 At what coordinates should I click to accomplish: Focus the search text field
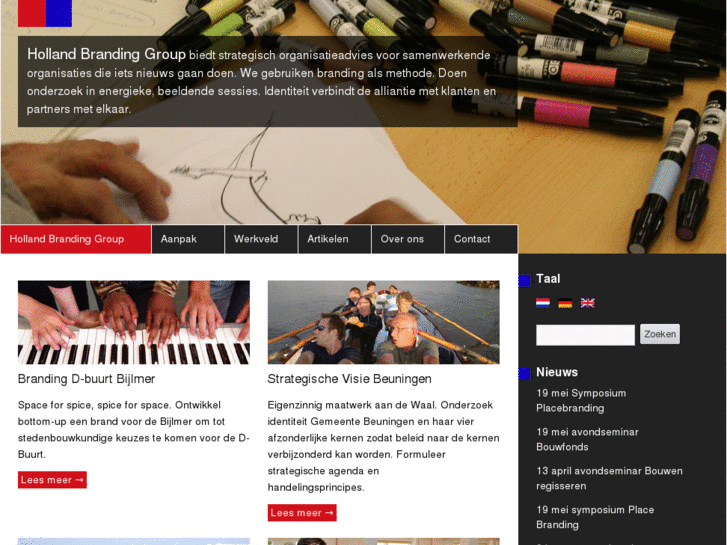point(585,335)
